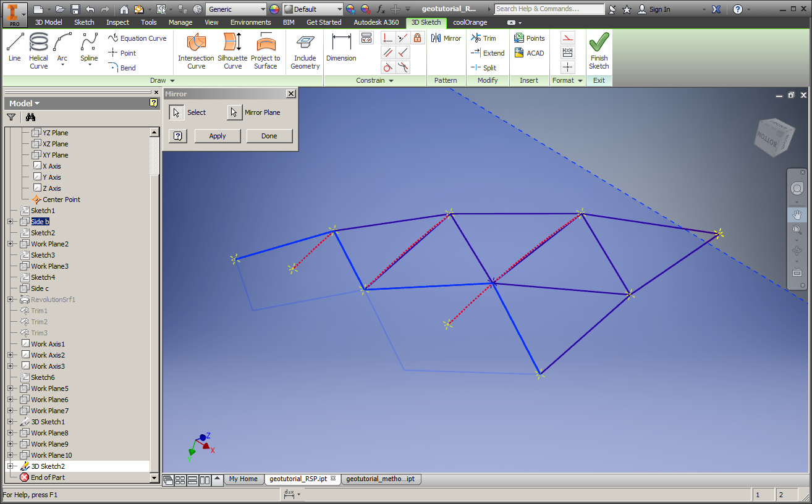
Task: Open the Draw panel dropdown chevron
Action: coord(173,80)
